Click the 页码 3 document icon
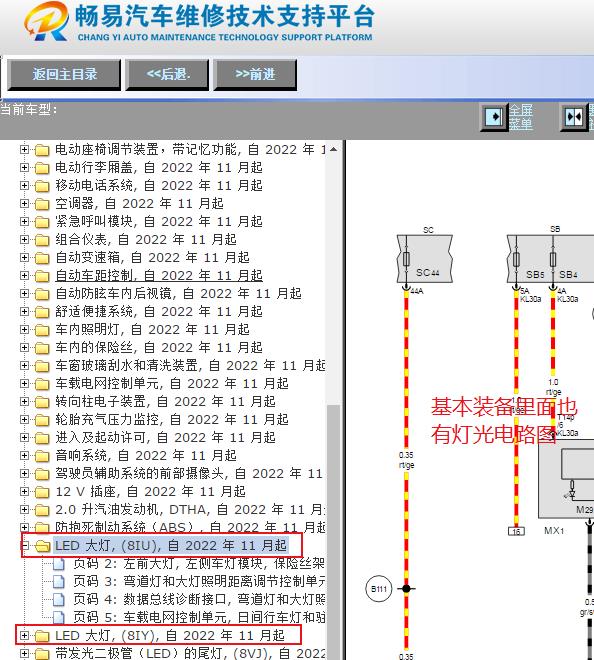The image size is (594, 660). (x=59, y=582)
